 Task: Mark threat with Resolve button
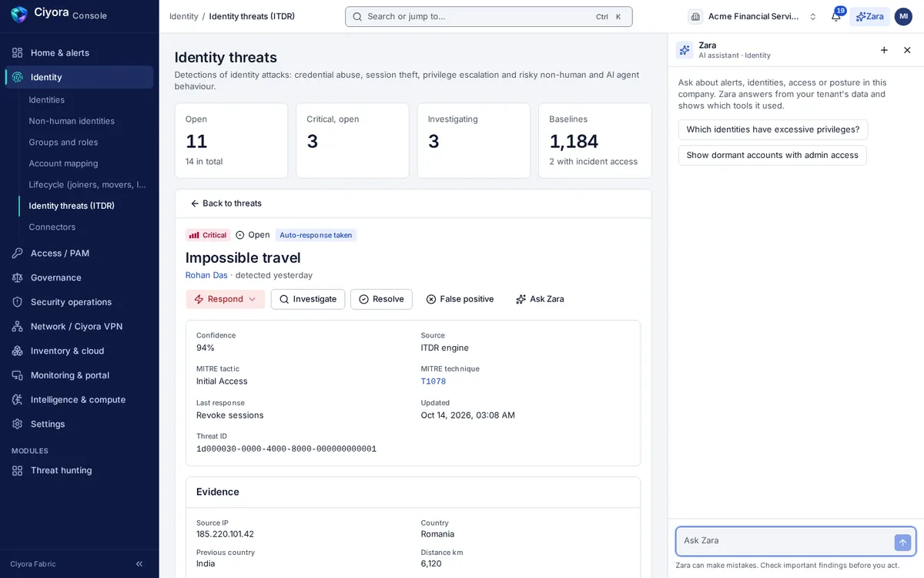click(x=381, y=299)
